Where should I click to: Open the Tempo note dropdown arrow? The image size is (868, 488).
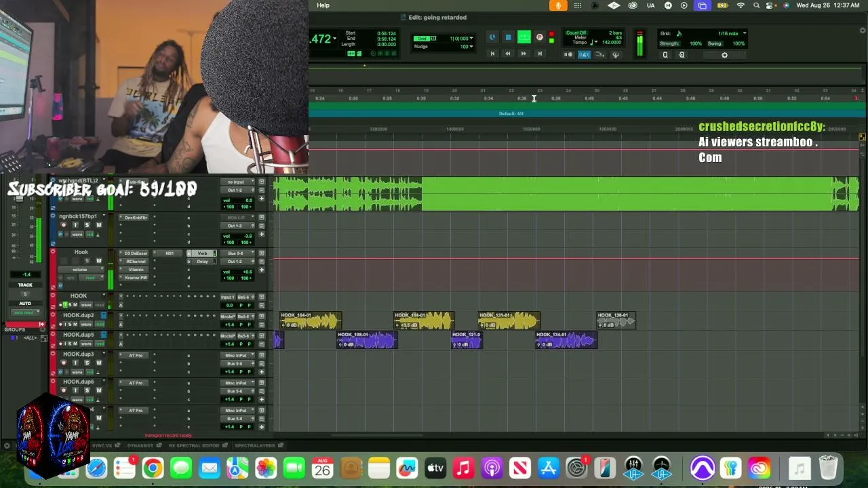[595, 42]
